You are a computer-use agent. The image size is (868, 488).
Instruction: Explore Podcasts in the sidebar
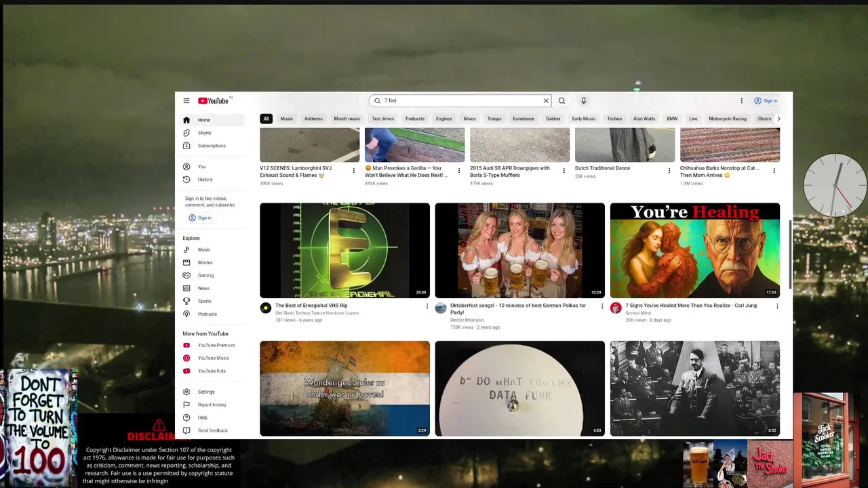(213, 314)
